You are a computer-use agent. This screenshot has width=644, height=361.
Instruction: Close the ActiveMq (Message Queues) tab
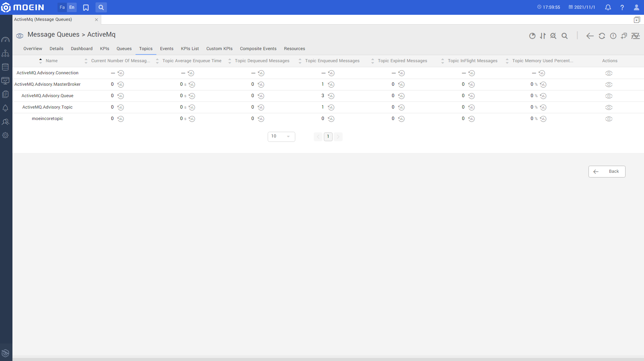pyautogui.click(x=97, y=20)
